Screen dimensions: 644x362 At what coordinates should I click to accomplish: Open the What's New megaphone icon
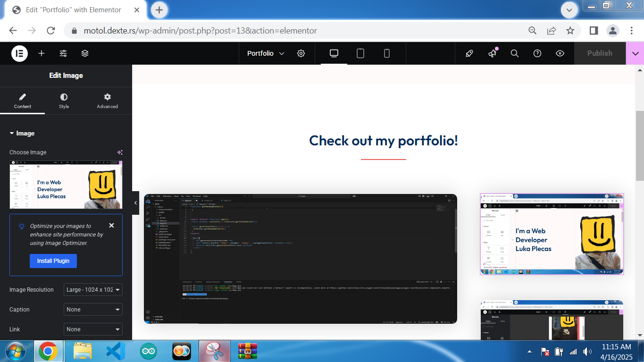click(x=492, y=53)
